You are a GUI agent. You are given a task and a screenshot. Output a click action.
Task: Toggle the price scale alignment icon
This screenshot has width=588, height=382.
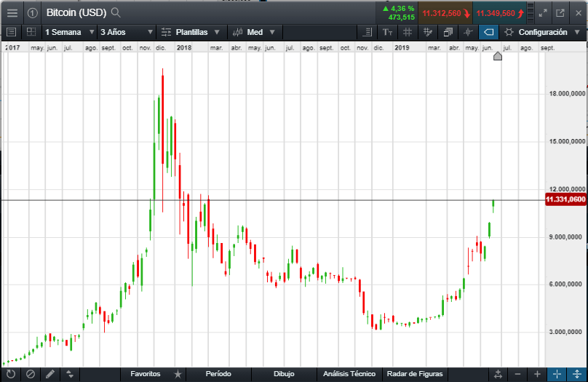click(x=367, y=32)
